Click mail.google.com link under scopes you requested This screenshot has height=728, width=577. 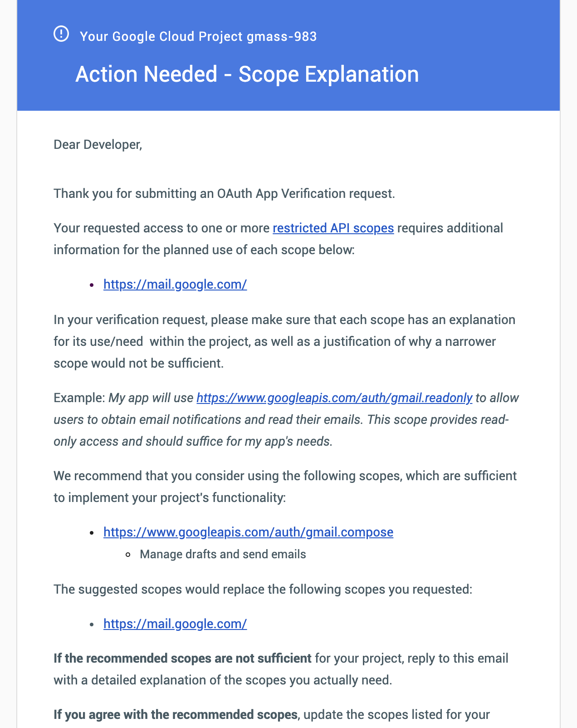coord(175,624)
